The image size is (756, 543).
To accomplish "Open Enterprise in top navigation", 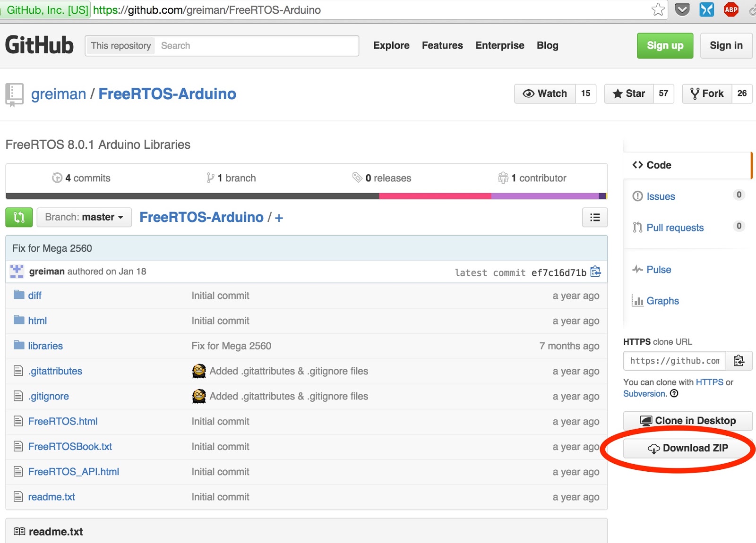I will tap(500, 45).
